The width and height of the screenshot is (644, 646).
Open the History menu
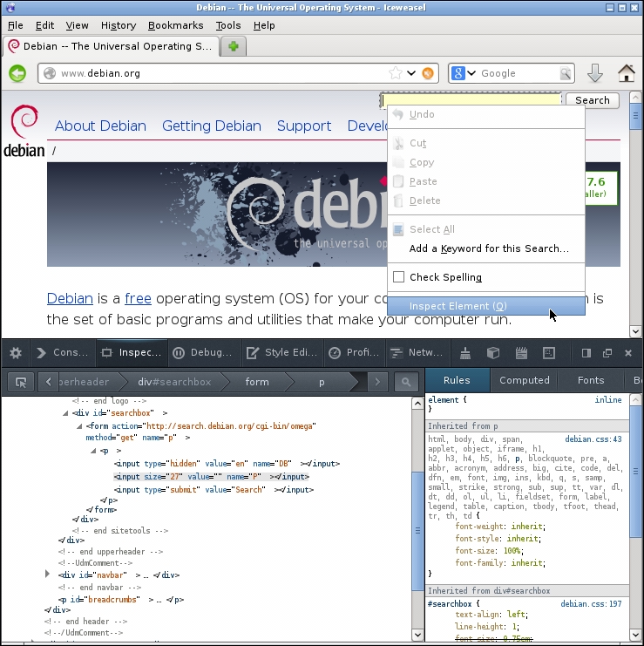point(119,25)
